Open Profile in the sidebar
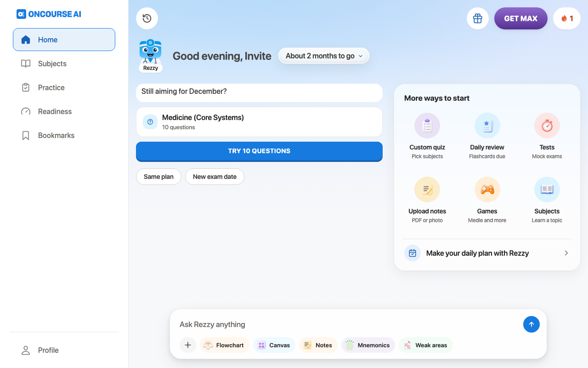The image size is (588, 368). pyautogui.click(x=64, y=350)
